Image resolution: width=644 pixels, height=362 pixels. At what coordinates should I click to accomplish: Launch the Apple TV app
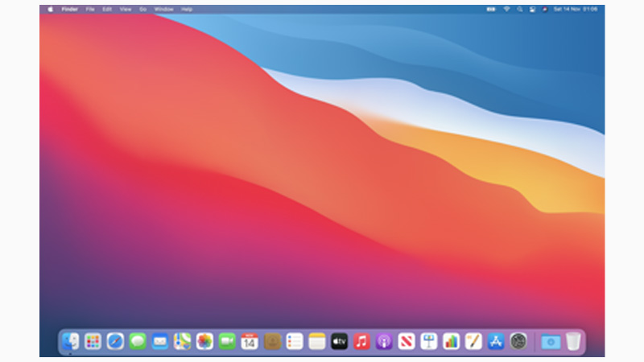point(339,341)
